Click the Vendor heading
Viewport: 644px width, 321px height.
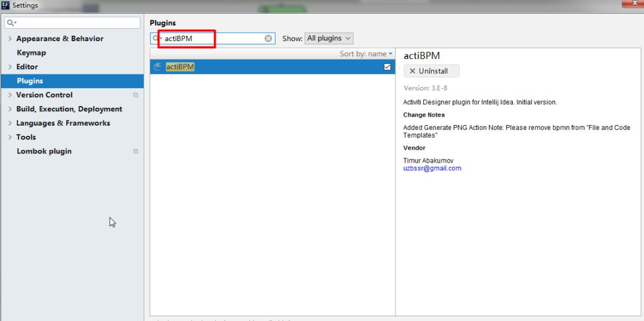pyautogui.click(x=414, y=148)
